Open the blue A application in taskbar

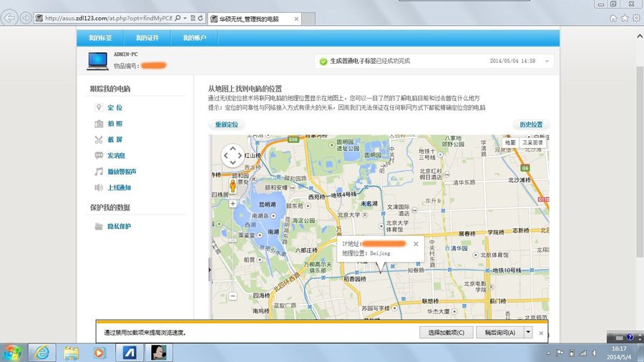click(130, 353)
